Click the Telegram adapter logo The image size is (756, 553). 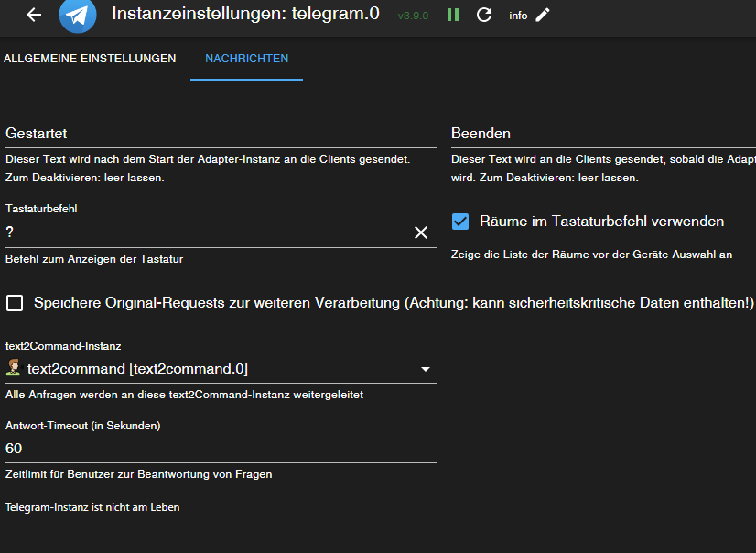[x=78, y=15]
